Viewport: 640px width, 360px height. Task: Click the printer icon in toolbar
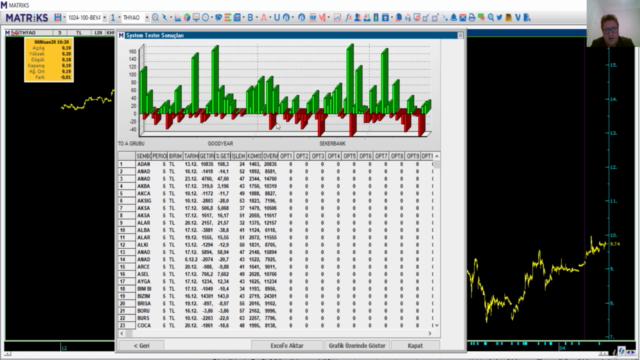coord(472,18)
